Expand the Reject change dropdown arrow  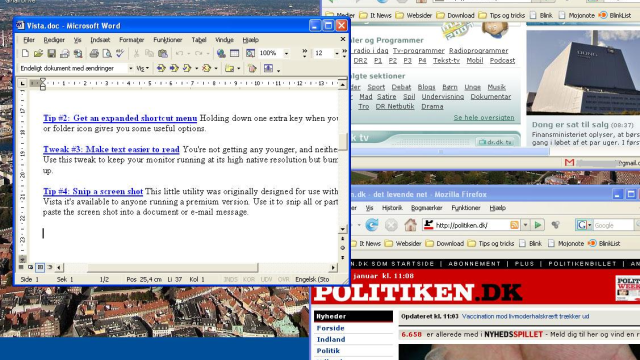[216, 68]
